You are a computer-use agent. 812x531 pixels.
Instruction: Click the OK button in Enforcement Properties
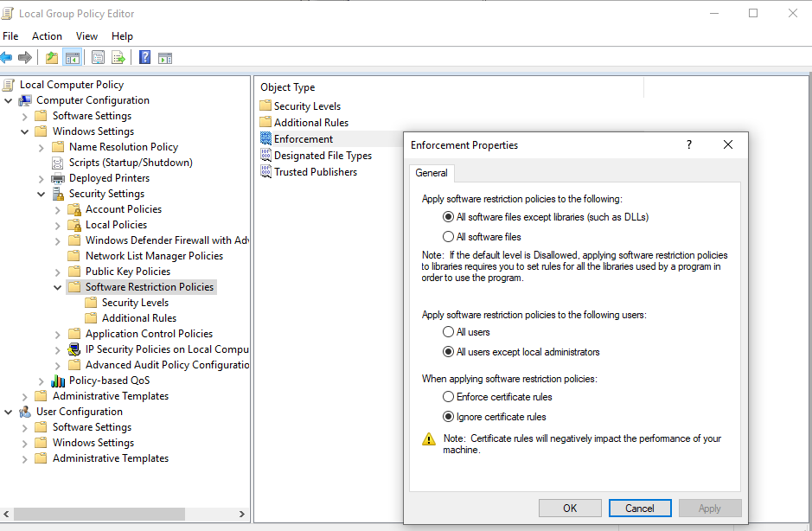(x=570, y=509)
